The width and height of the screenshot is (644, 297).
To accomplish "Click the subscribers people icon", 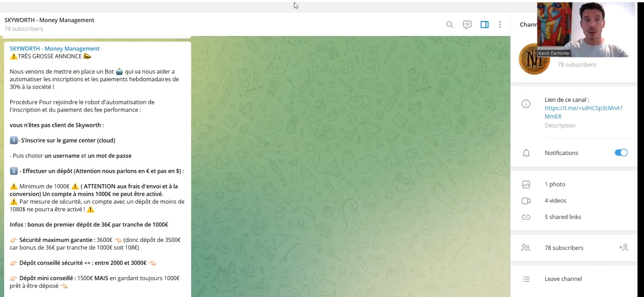I will pos(526,248).
